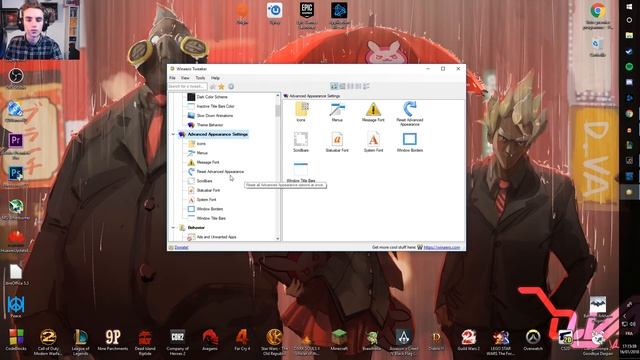Select Reset Advanced Appearance in left tree
Screen dimensions: 640x360
(x=216, y=172)
